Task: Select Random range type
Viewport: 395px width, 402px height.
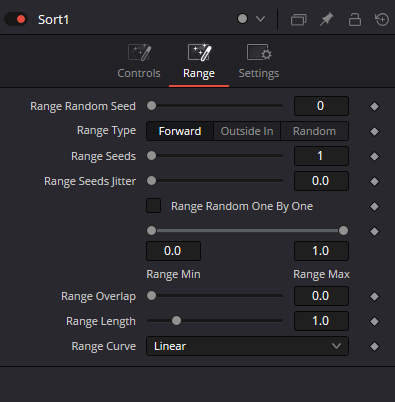Action: [x=315, y=131]
